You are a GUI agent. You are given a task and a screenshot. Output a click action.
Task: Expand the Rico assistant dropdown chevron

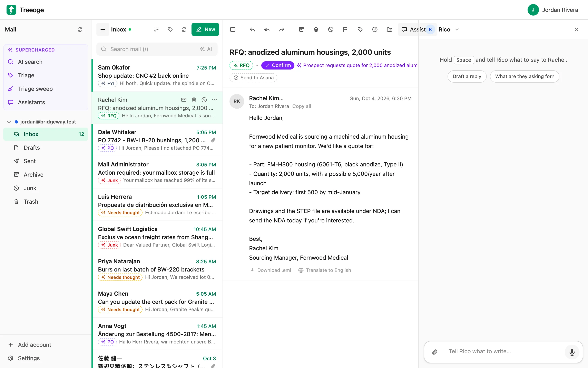457,29
